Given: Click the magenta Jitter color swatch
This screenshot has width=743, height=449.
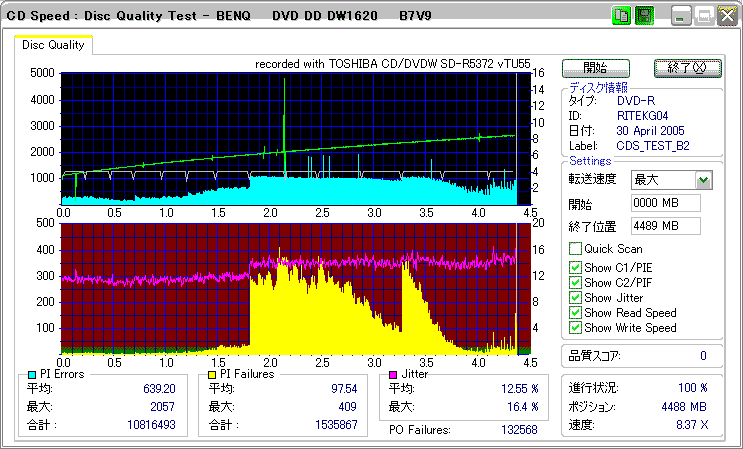Looking at the screenshot, I should click(393, 375).
